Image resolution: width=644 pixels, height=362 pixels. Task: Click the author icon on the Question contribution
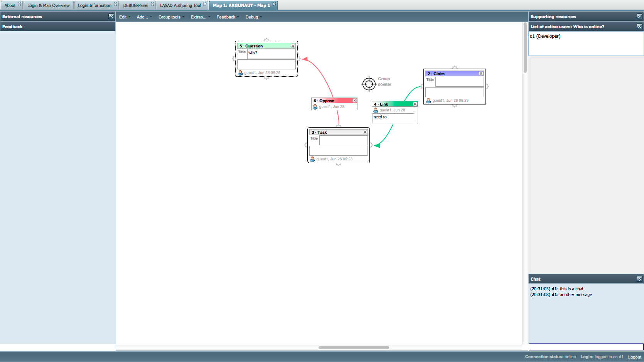point(241,72)
